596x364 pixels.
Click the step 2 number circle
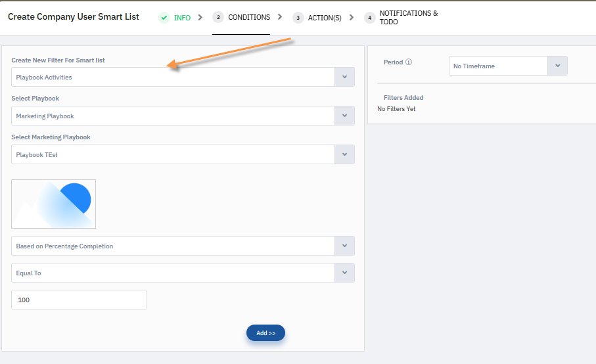(x=218, y=18)
